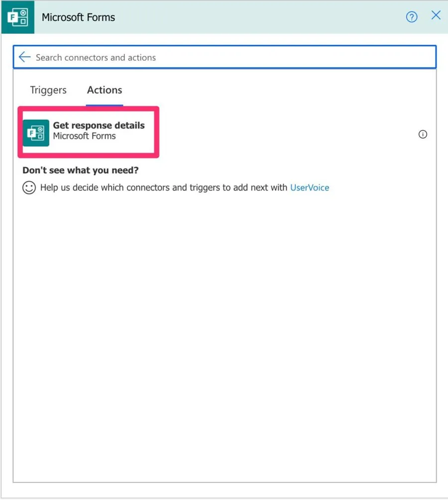The width and height of the screenshot is (448, 500).
Task: Show info for Get response details
Action: [x=423, y=134]
